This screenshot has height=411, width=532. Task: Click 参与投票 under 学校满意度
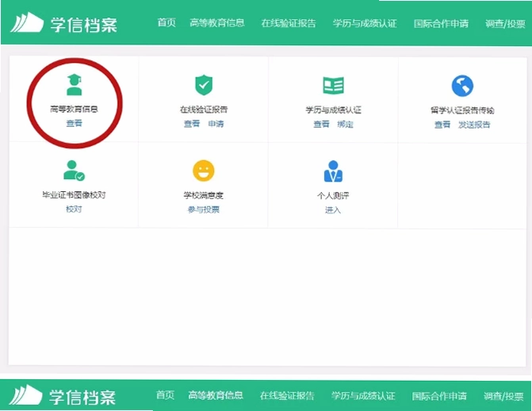point(204,209)
